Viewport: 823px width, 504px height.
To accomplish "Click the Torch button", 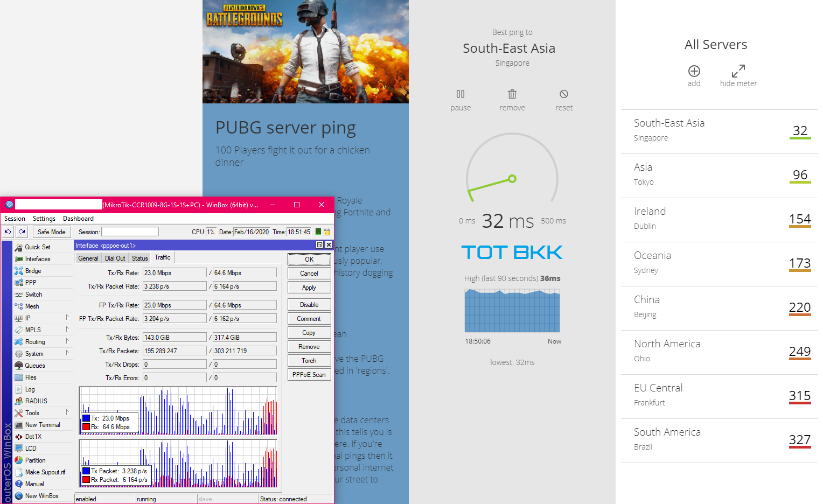I will 309,361.
